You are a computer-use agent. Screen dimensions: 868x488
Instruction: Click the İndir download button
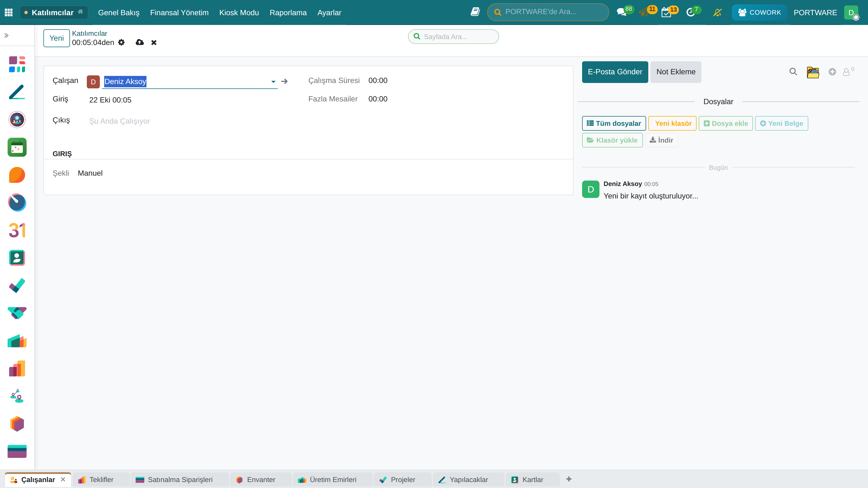coord(662,140)
